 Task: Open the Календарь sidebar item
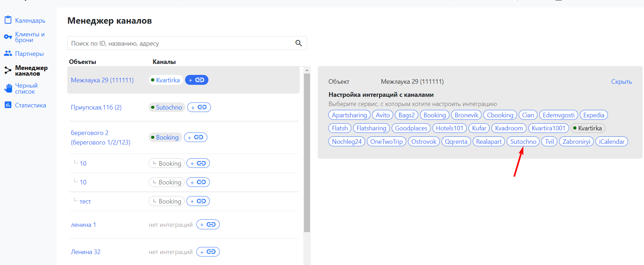click(30, 20)
